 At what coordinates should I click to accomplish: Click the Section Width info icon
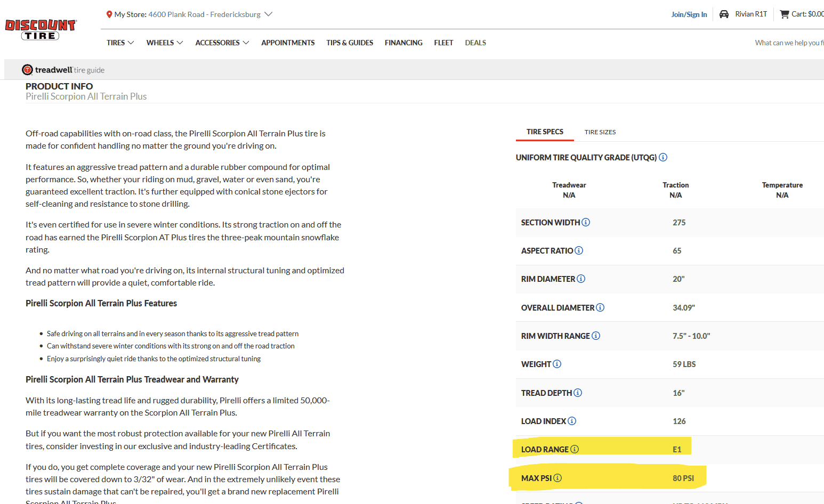[586, 222]
